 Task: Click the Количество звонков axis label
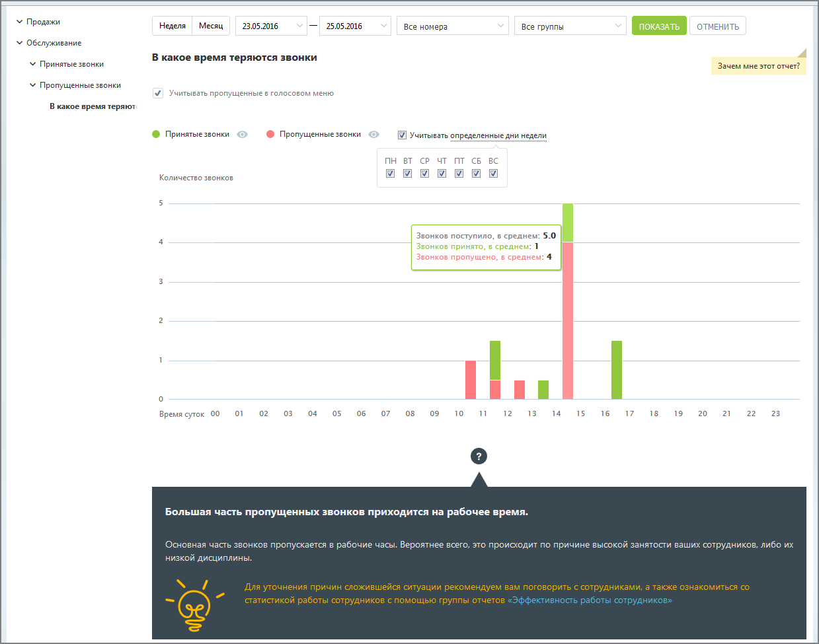(x=196, y=178)
